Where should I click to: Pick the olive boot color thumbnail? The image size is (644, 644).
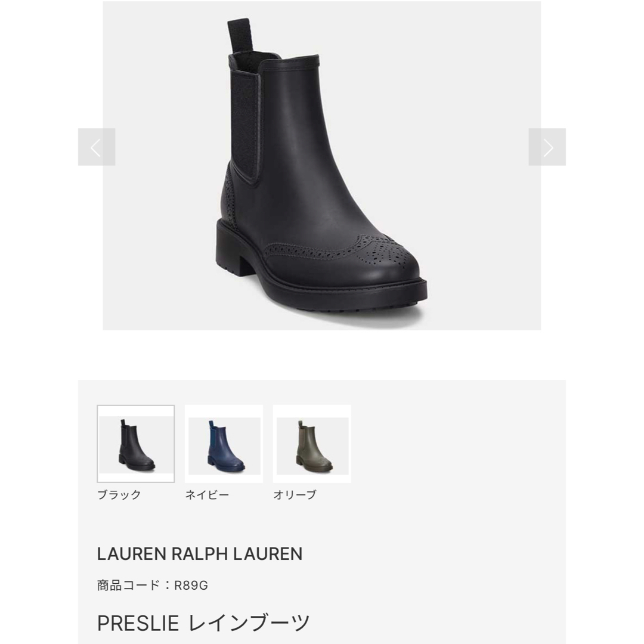pos(312,444)
